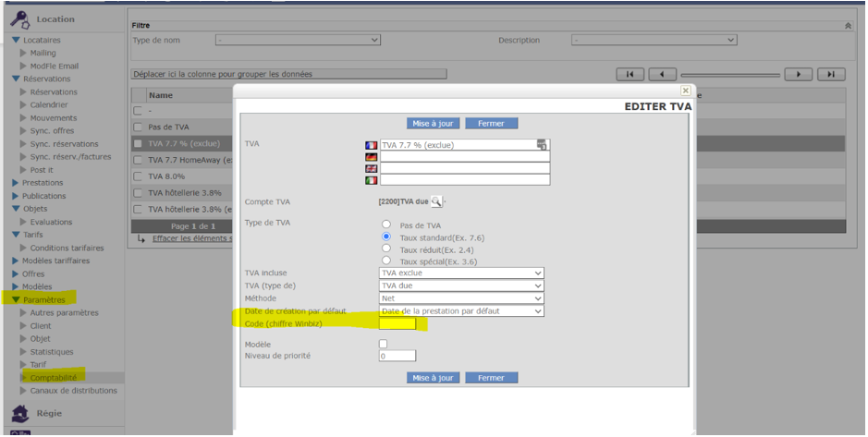Click the top Mise à jour button
This screenshot has width=868, height=437.
433,123
